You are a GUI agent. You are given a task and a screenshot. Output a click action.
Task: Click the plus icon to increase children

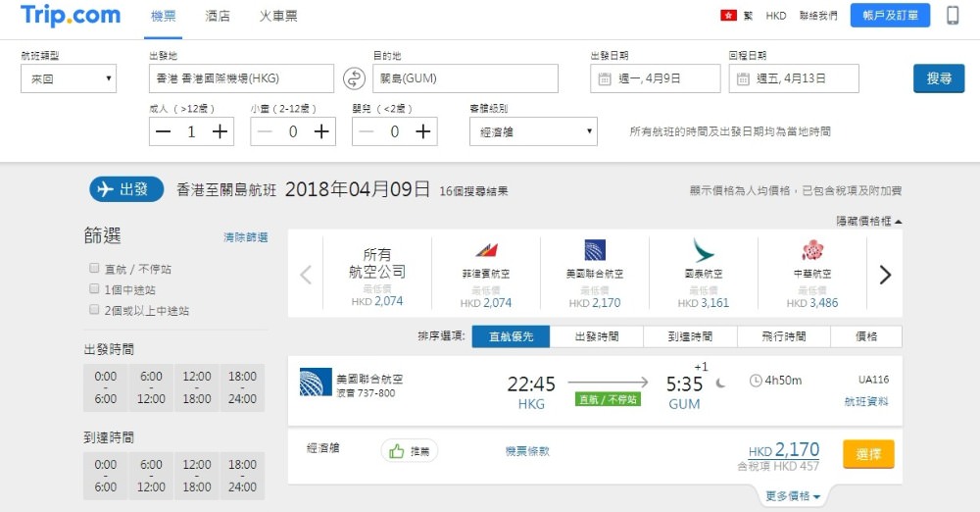[321, 131]
